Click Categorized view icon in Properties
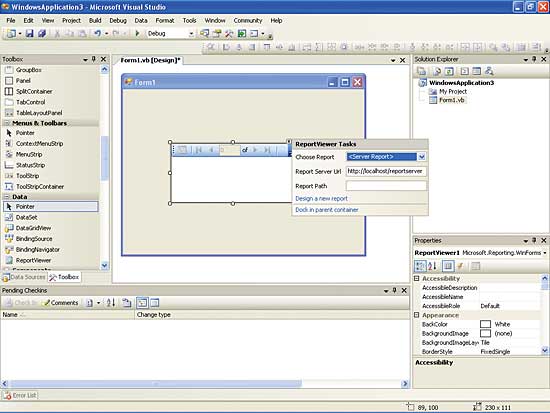The height and width of the screenshot is (413, 550). click(420, 266)
